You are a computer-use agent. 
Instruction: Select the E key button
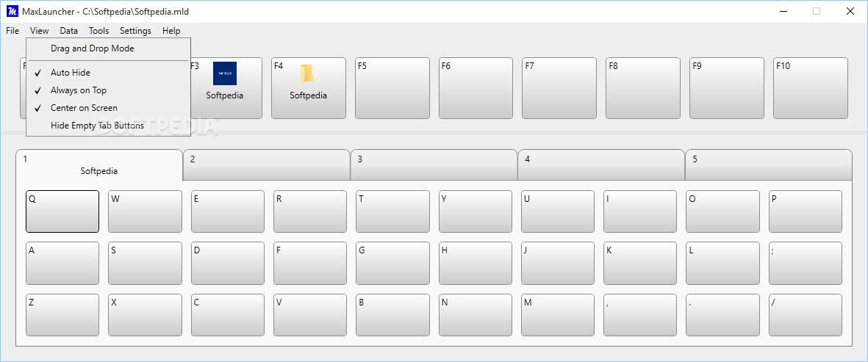(228, 211)
